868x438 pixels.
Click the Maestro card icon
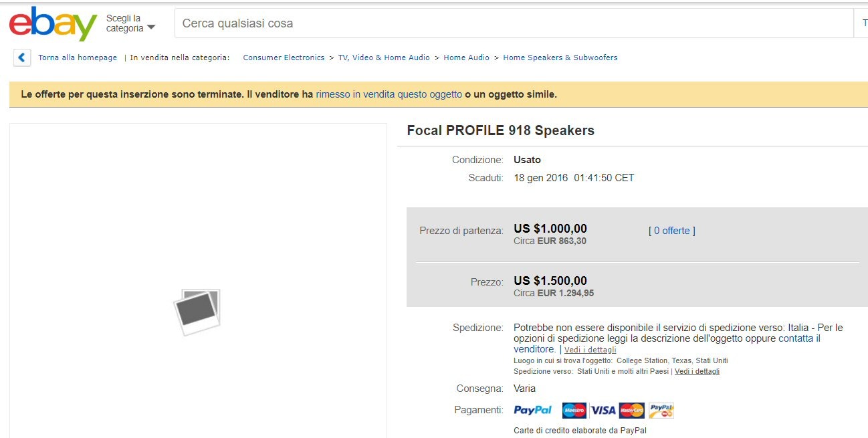tap(574, 410)
